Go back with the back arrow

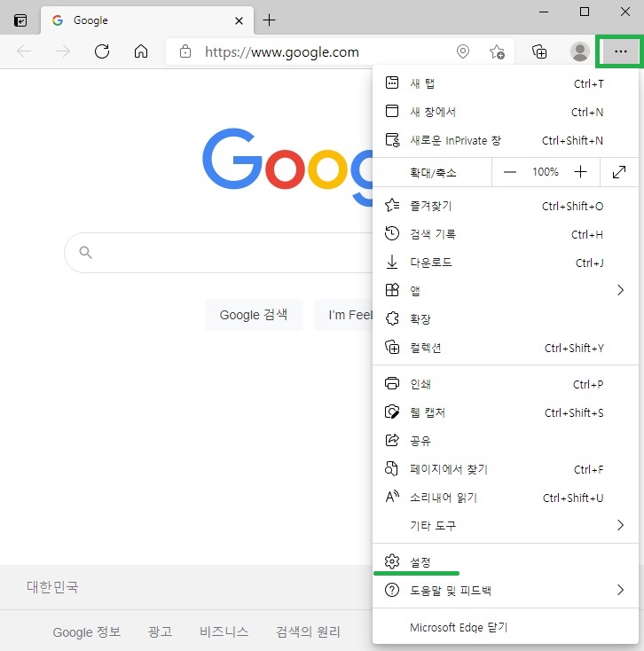pos(24,51)
